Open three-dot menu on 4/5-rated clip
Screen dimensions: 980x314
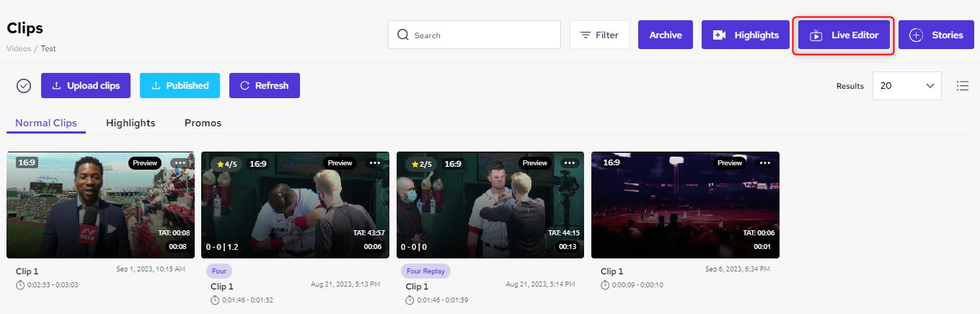(x=375, y=163)
